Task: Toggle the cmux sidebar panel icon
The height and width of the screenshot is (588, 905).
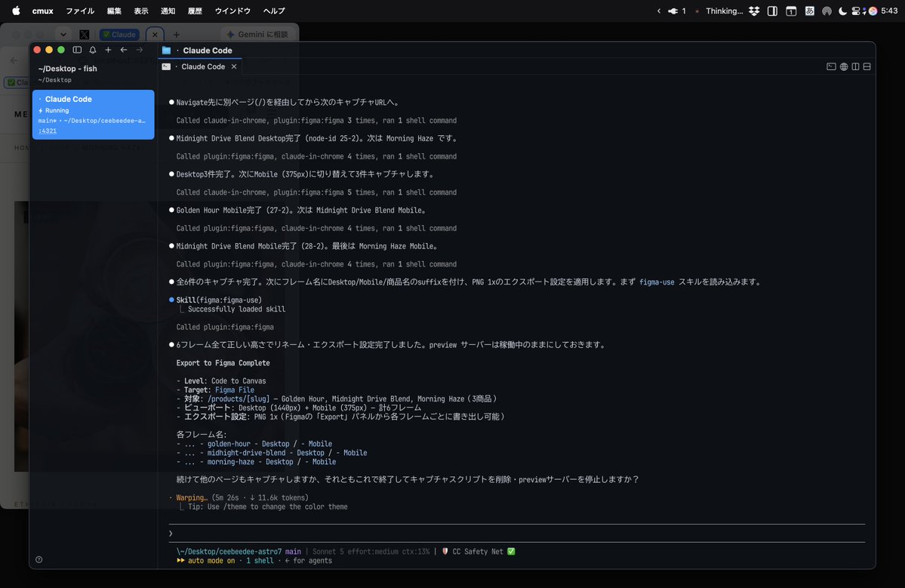Action: [x=77, y=51]
